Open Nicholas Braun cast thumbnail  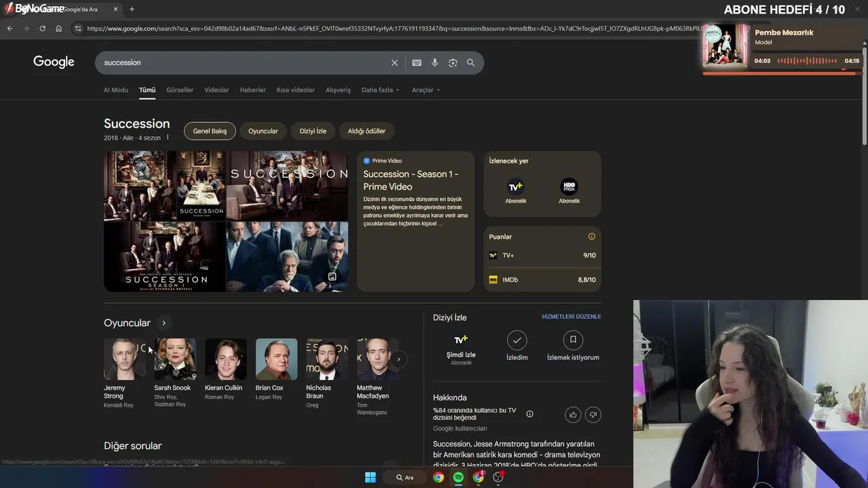pos(327,359)
